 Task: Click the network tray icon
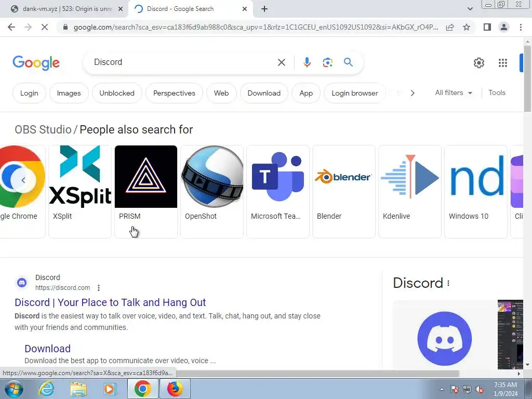point(467,390)
